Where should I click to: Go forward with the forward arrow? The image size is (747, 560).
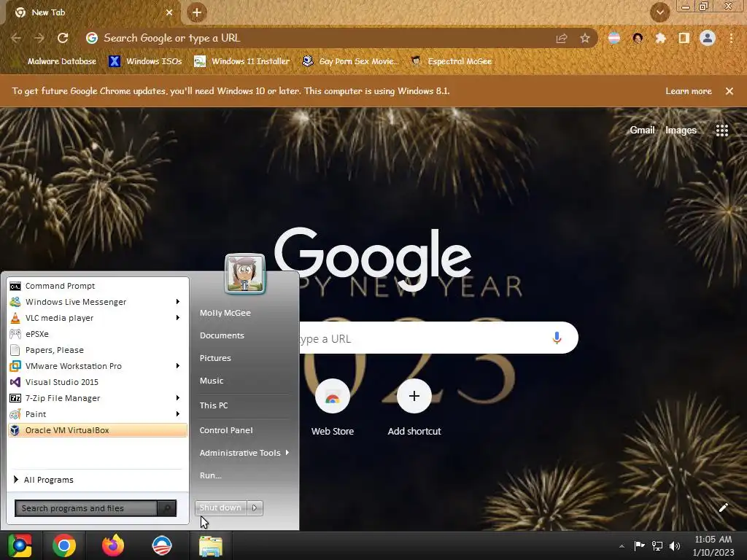pos(39,38)
